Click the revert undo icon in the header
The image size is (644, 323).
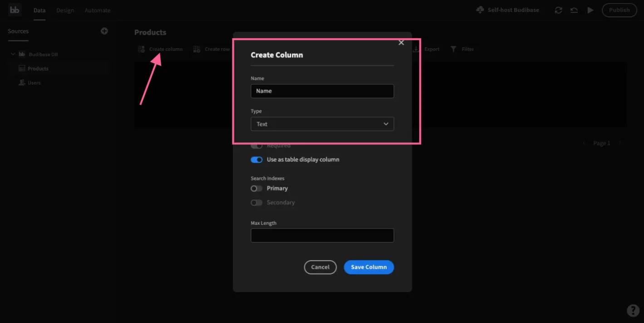pyautogui.click(x=574, y=10)
